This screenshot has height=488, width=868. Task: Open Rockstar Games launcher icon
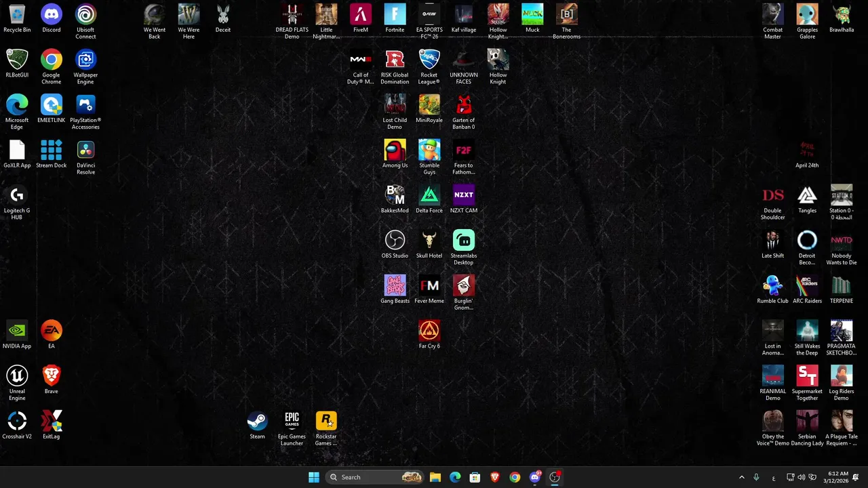tap(326, 428)
